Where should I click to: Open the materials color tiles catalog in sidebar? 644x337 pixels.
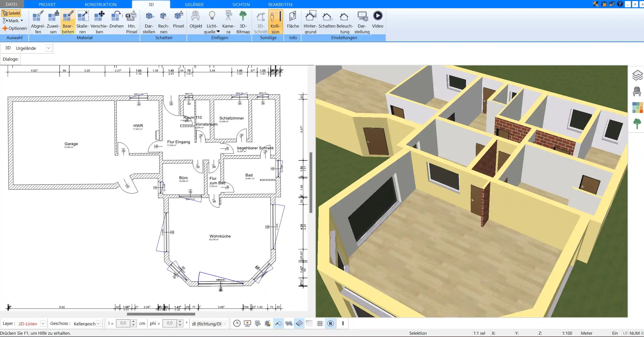pos(637,108)
